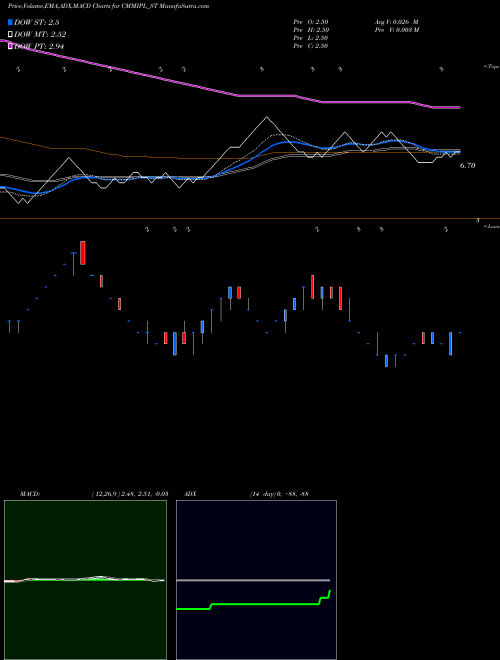Click the 'Pre V: 0.003 M' value
This screenshot has height=660, width=500.
(396, 30)
